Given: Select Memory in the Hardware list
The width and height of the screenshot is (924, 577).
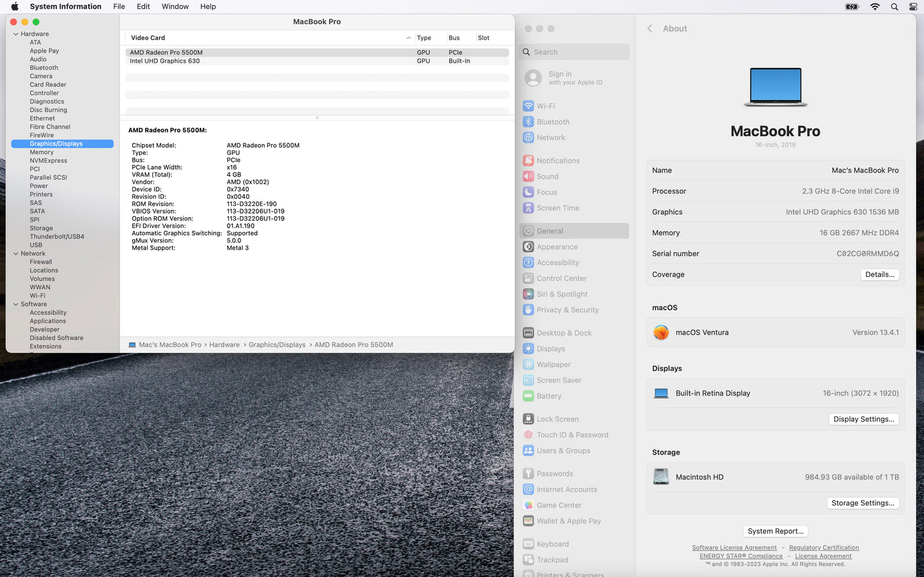Looking at the screenshot, I should click(x=42, y=152).
